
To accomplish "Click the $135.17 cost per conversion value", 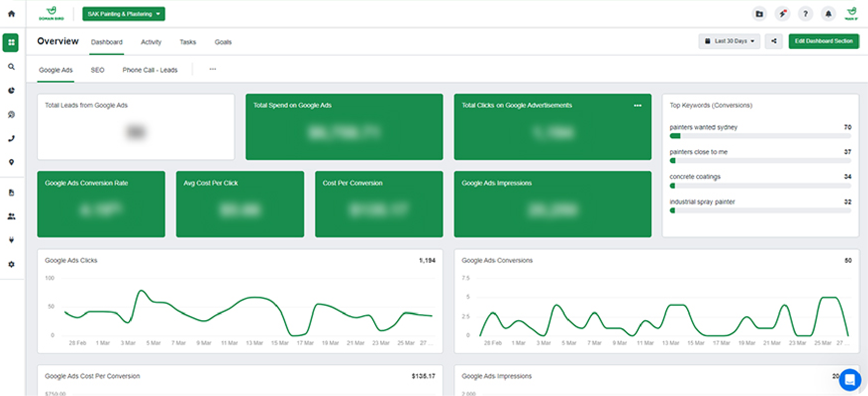I will click(x=423, y=376).
